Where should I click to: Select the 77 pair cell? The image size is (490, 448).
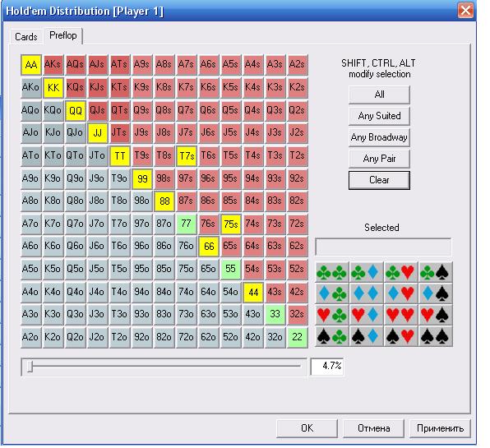(x=187, y=224)
